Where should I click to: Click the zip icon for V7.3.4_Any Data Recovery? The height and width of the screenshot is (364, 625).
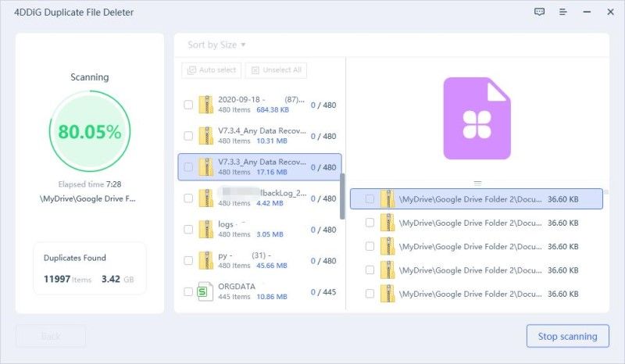(x=205, y=136)
